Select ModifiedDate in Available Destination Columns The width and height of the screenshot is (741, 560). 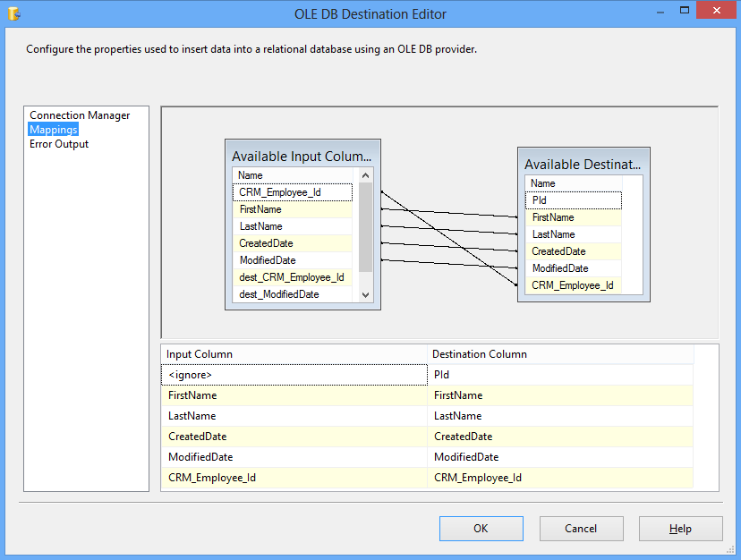(x=574, y=268)
